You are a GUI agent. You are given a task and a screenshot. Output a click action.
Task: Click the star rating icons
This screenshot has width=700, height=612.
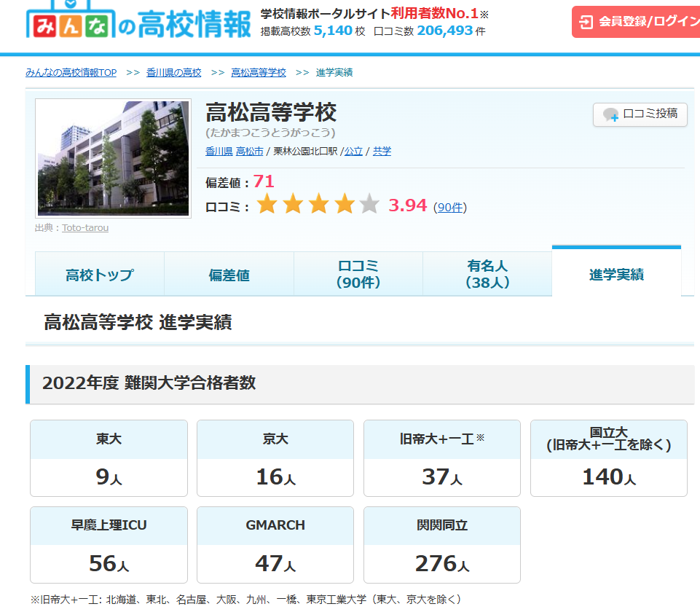(x=318, y=205)
